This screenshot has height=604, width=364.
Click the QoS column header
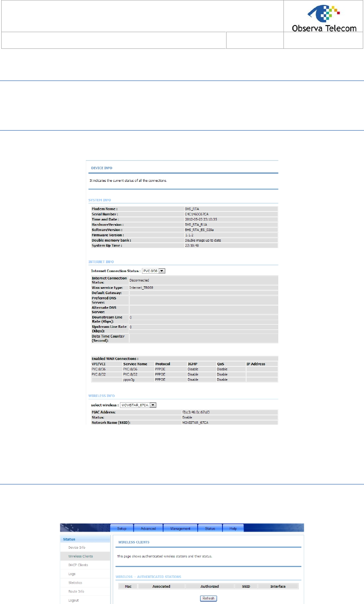(220, 364)
